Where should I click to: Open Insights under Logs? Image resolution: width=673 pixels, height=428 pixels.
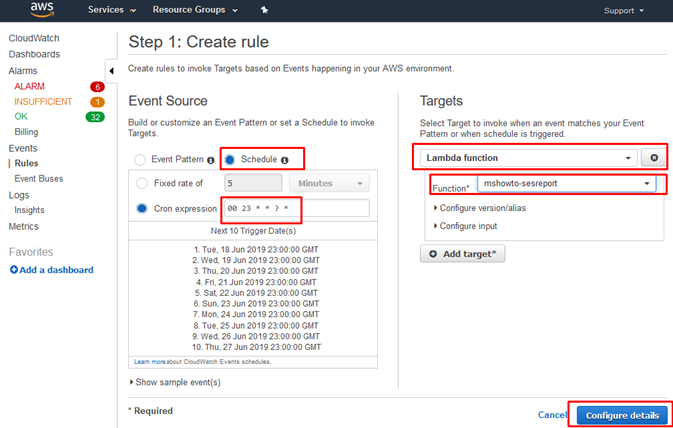point(29,210)
